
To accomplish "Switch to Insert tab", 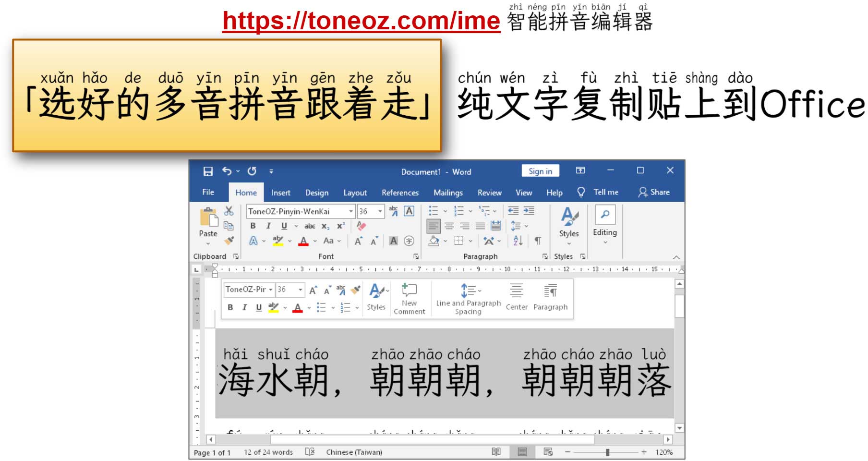I will coord(281,193).
